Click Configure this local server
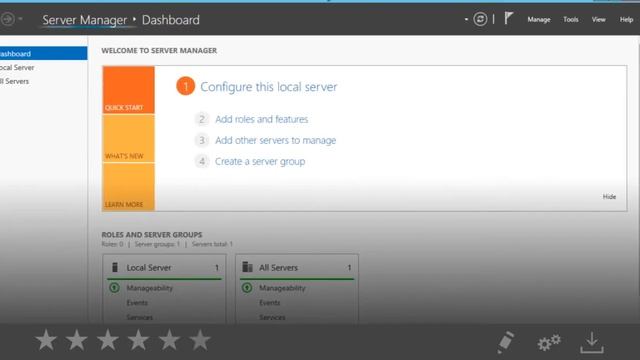640x360 pixels. point(269,87)
